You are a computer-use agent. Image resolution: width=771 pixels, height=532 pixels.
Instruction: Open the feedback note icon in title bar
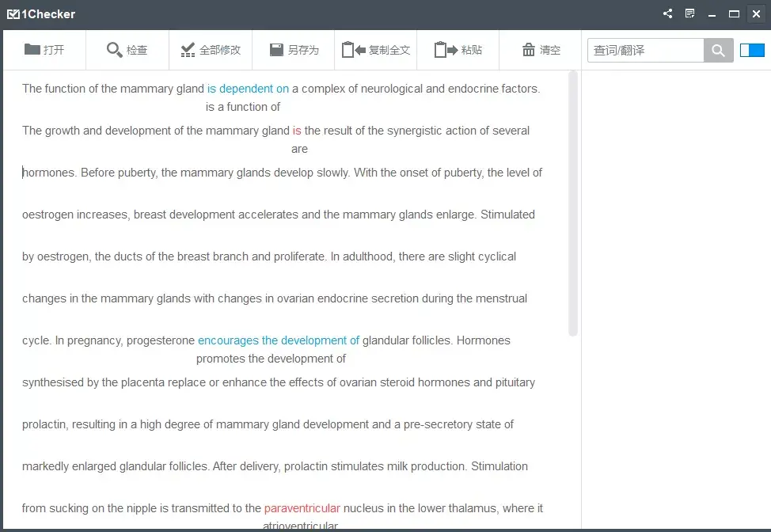(x=690, y=13)
